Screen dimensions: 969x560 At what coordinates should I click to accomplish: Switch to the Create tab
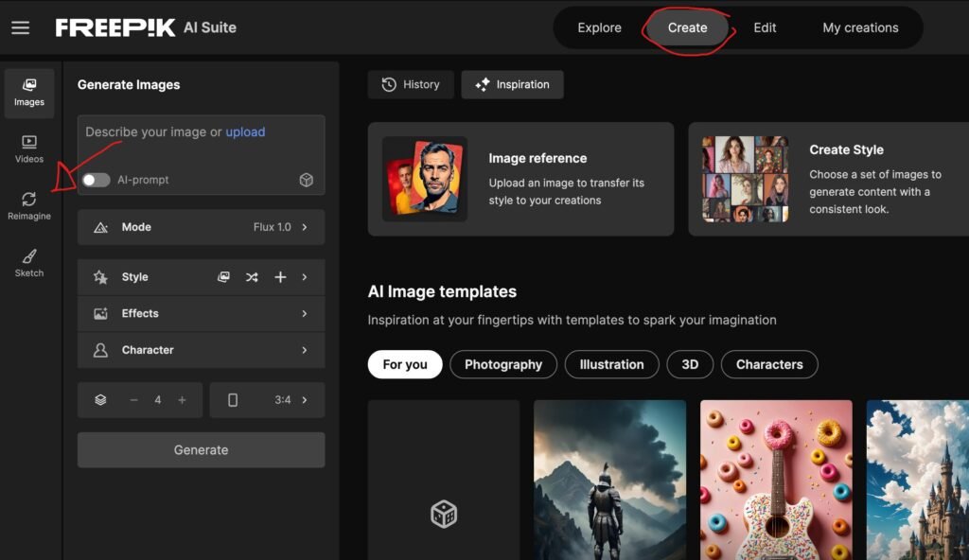687,27
